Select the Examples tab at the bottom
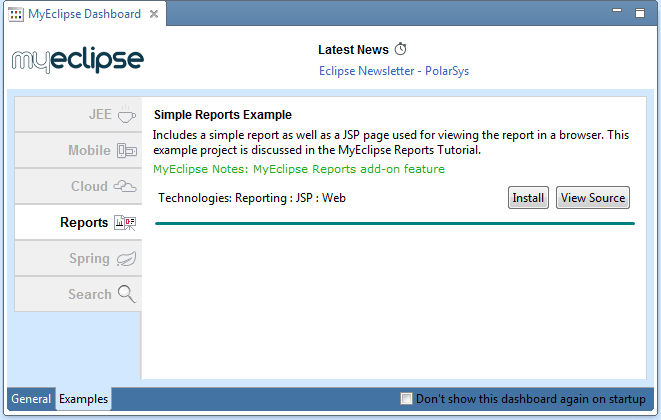661x420 pixels. pos(83,399)
